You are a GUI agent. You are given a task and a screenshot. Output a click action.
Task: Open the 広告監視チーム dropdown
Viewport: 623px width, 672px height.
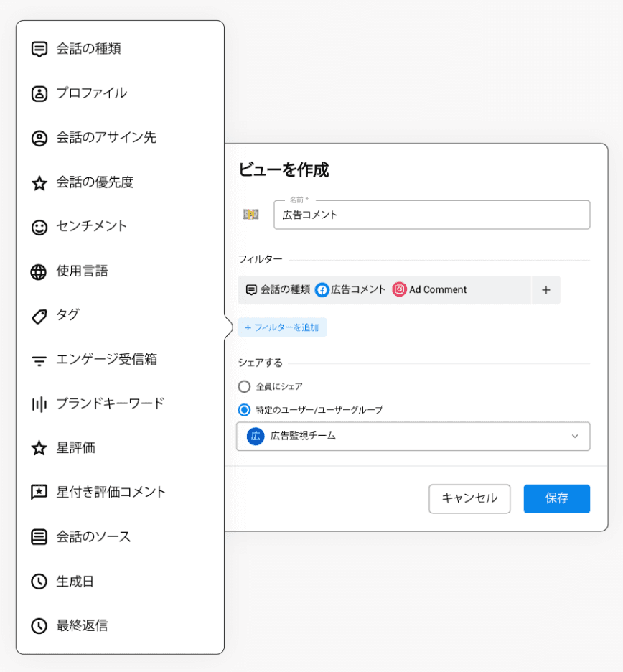413,437
